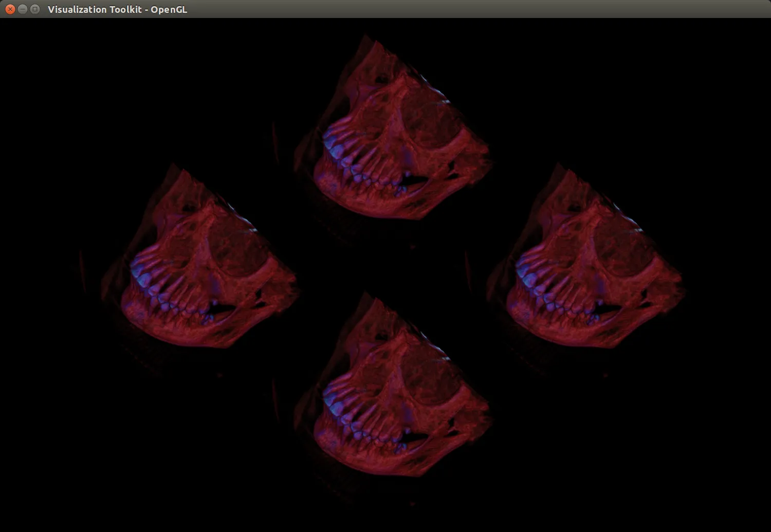
Task: Select the leftmost skull volume rendering
Action: click(x=200, y=257)
